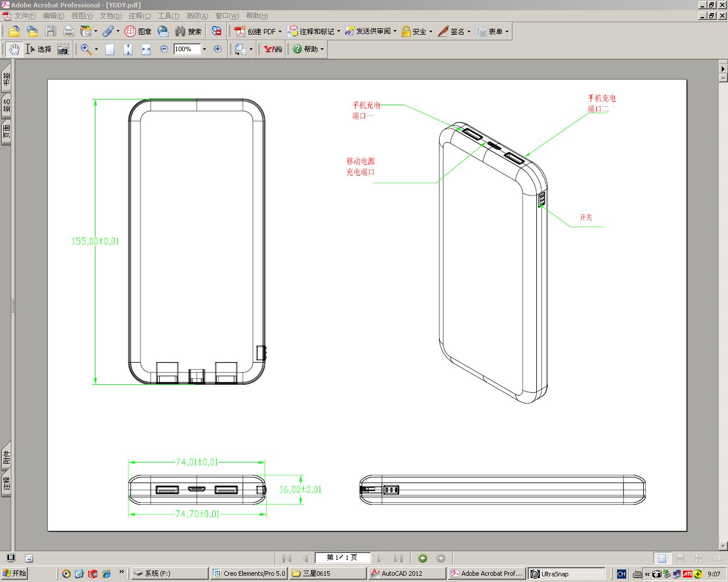Switch to AutoCAD 2012 in taskbar
Screen dimensions: 728x582
(x=407, y=573)
